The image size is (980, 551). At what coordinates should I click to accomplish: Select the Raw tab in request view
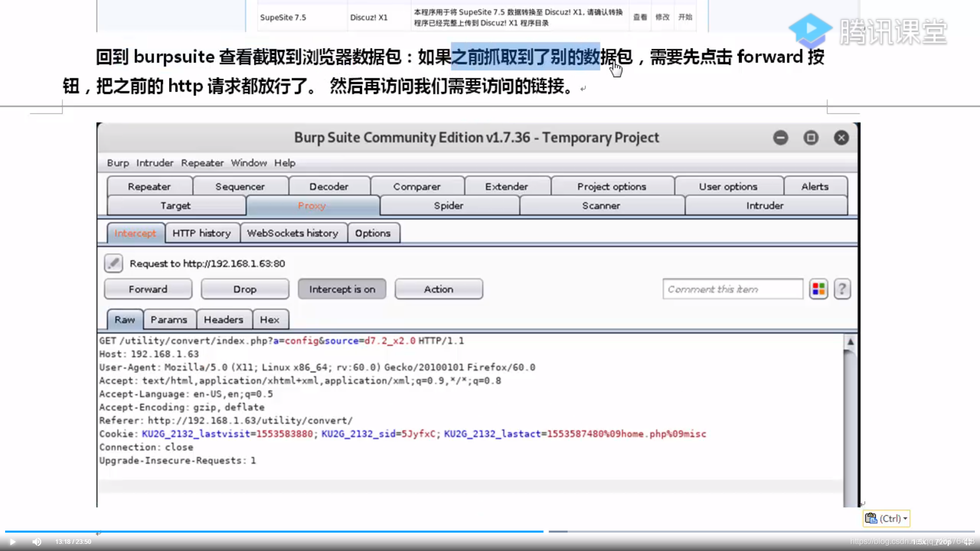pyautogui.click(x=124, y=319)
